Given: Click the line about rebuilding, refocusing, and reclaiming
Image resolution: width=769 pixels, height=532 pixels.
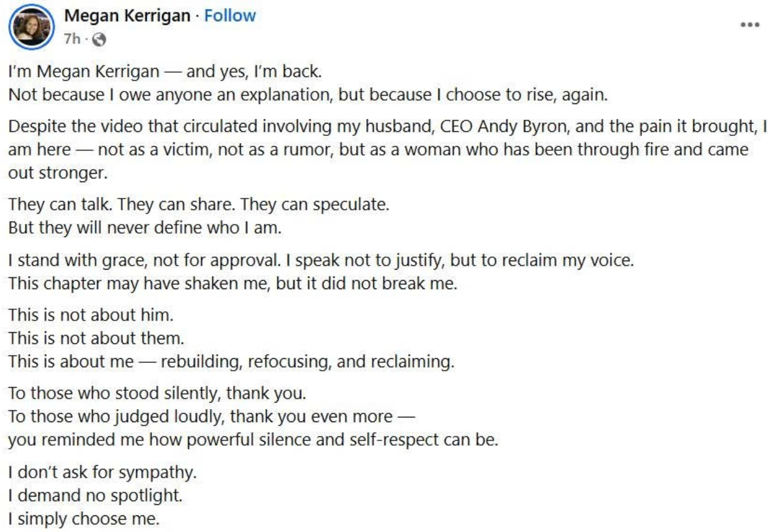Looking at the screenshot, I should click(x=231, y=361).
